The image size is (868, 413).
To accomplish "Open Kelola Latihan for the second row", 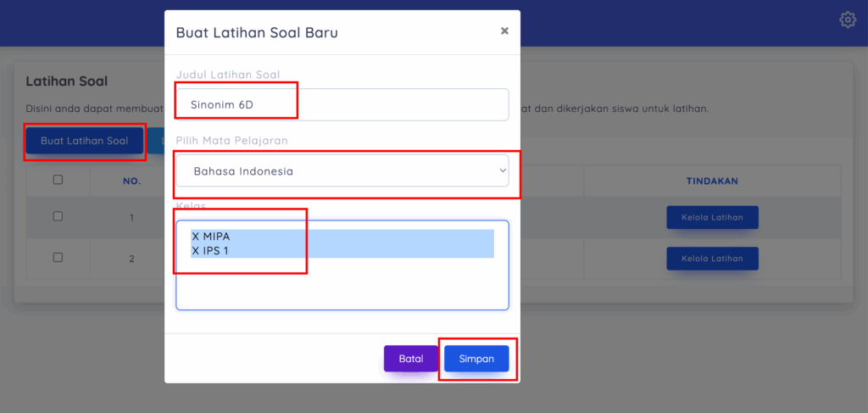I will coord(712,258).
